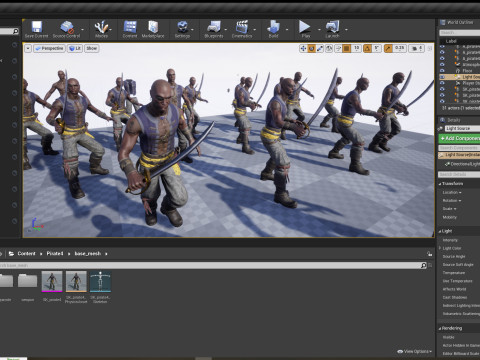Click Content breadcrumb in Content Browser

[x=26, y=254]
